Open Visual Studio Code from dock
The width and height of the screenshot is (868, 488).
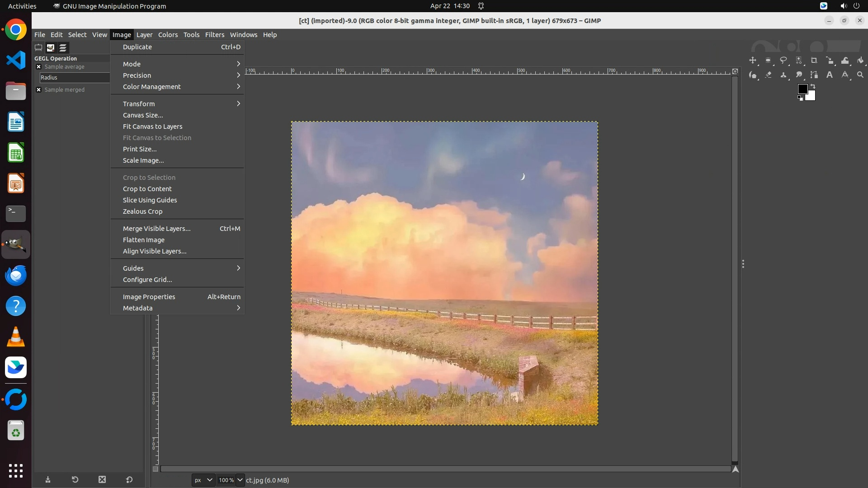click(16, 60)
